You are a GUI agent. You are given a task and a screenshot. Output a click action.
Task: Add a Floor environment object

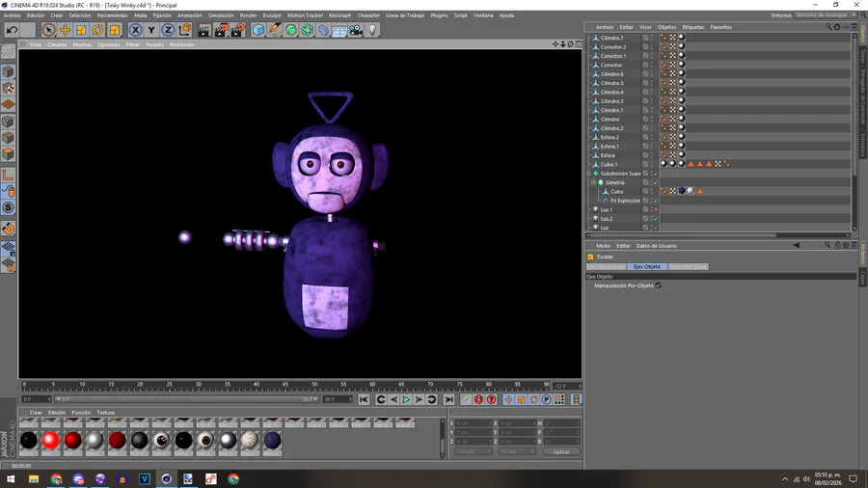click(x=339, y=30)
